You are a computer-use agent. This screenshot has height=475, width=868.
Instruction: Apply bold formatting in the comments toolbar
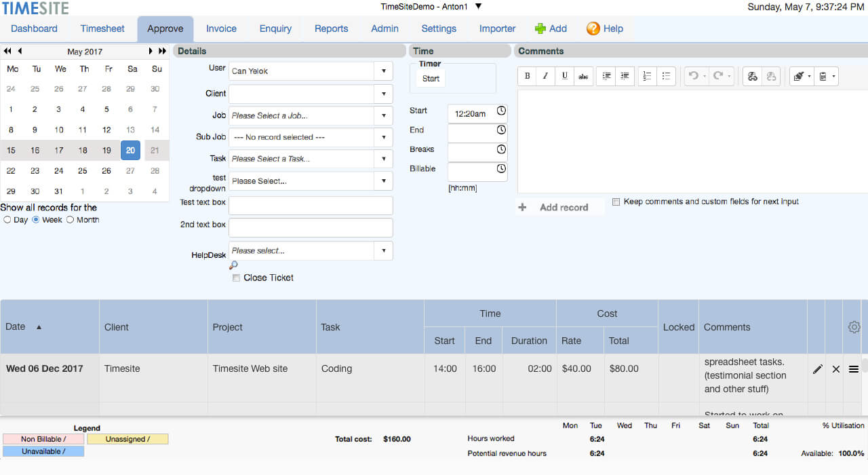pos(528,77)
